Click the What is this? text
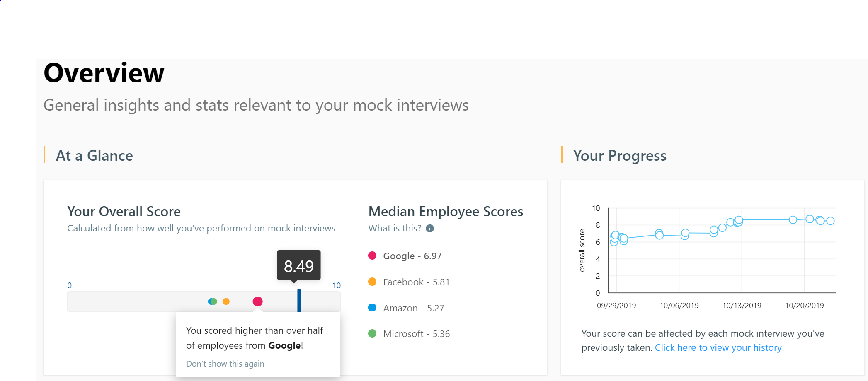 point(395,229)
